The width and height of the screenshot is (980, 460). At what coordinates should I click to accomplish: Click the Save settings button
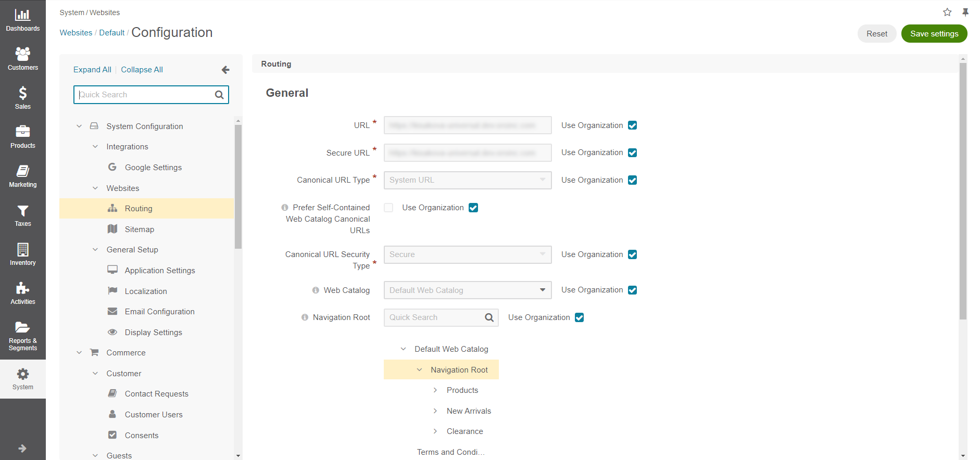934,34
